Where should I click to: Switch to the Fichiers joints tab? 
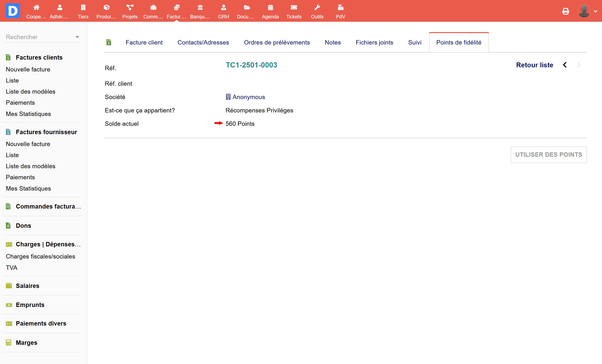coord(374,42)
